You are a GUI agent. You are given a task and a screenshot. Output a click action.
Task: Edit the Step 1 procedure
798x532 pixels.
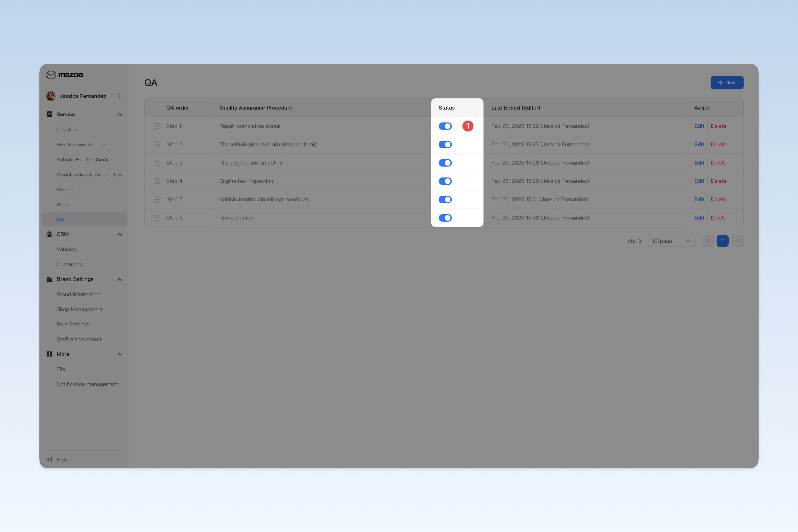pos(699,126)
